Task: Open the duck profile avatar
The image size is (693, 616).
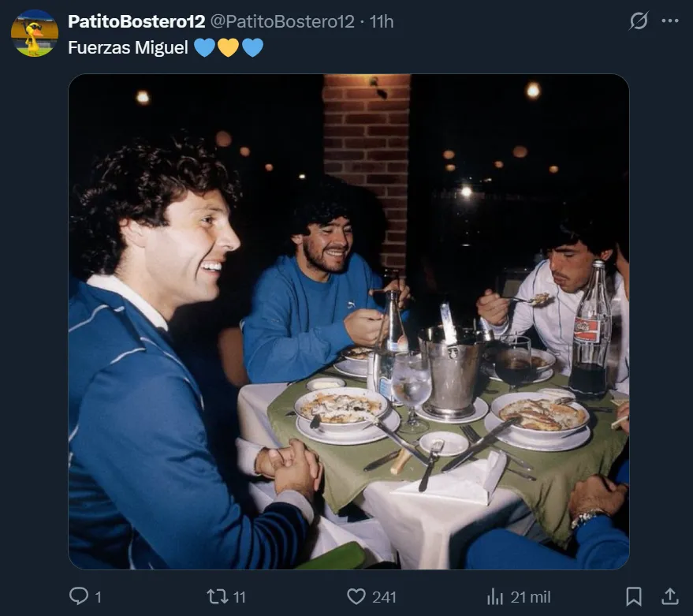Action: 34,33
